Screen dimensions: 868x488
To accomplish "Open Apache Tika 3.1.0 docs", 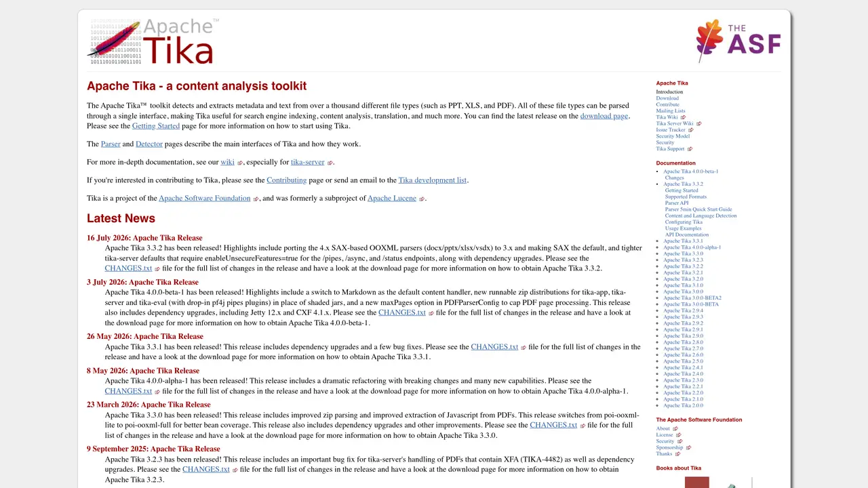I will [x=683, y=285].
